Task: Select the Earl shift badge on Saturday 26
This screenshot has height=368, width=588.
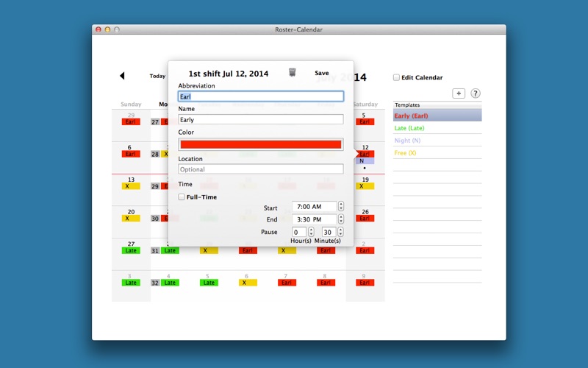Action: click(365, 219)
